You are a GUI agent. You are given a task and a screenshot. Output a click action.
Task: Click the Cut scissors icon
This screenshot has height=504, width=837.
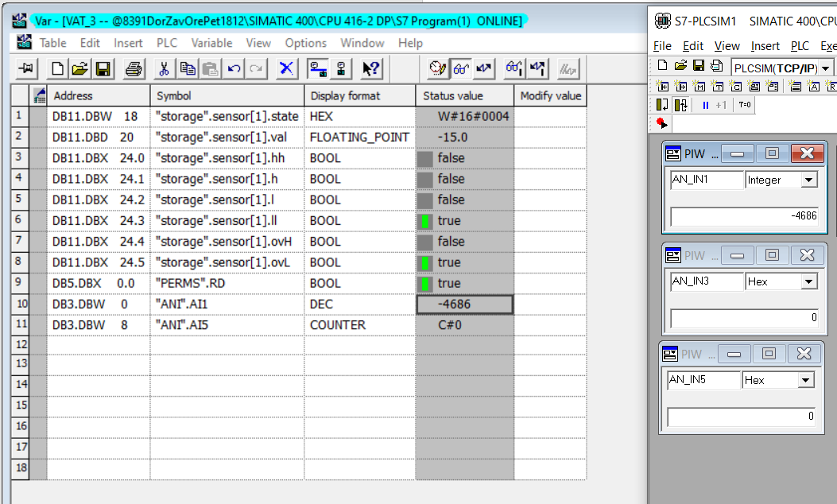pos(164,69)
